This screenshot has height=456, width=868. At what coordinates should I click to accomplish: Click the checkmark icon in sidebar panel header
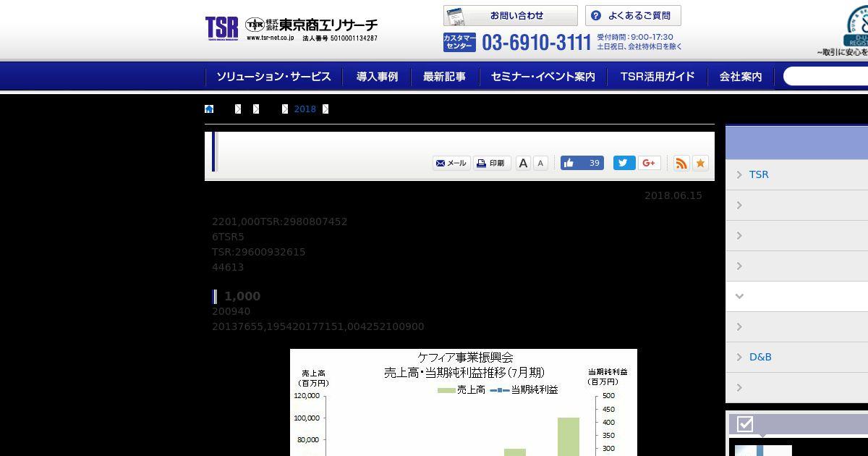(745, 424)
